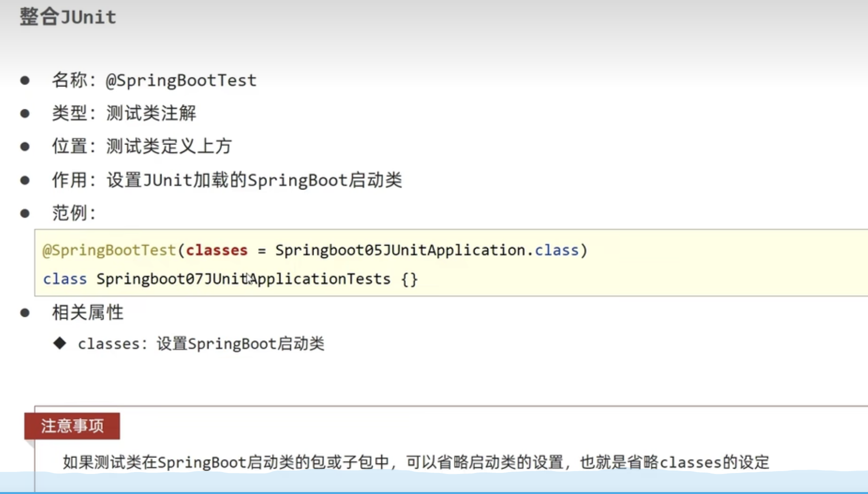Click the 整合JUnit slide title

[68, 18]
